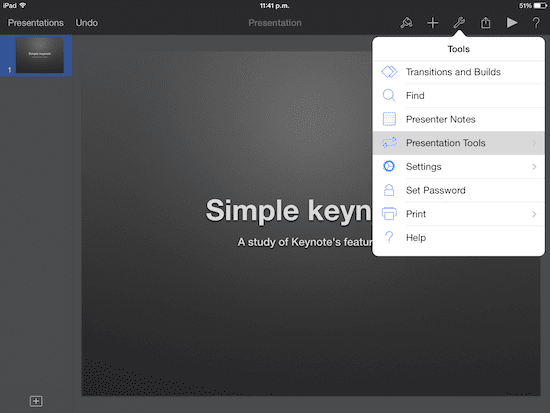The image size is (550, 413).
Task: Tap the Wi-Fi indicator in status bar
Action: (23, 5)
